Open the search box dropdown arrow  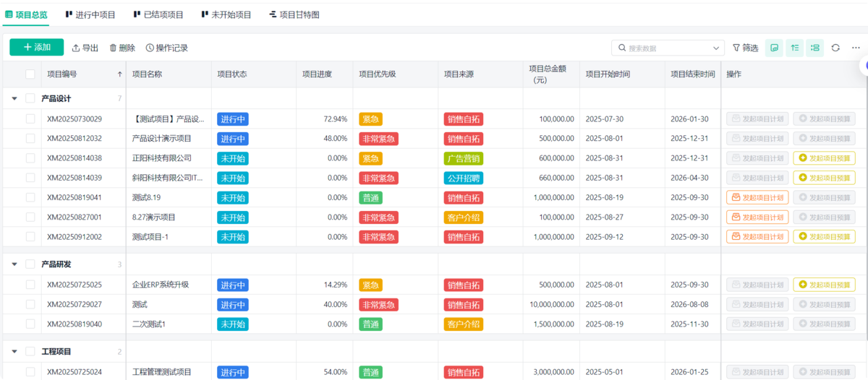coord(716,48)
